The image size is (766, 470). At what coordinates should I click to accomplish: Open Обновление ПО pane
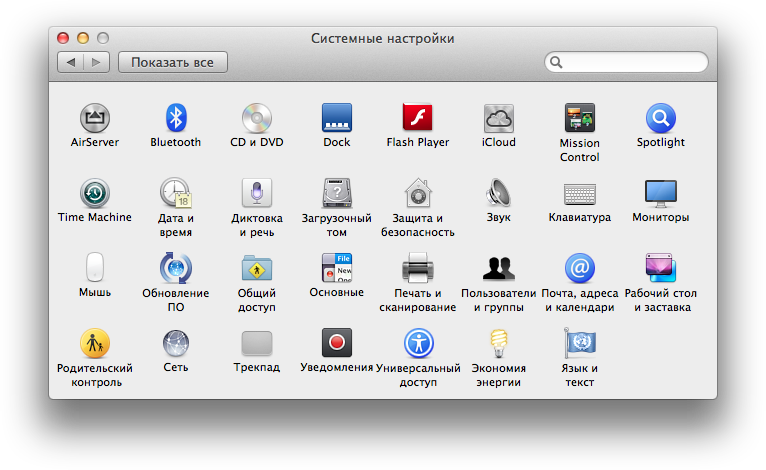point(175,268)
